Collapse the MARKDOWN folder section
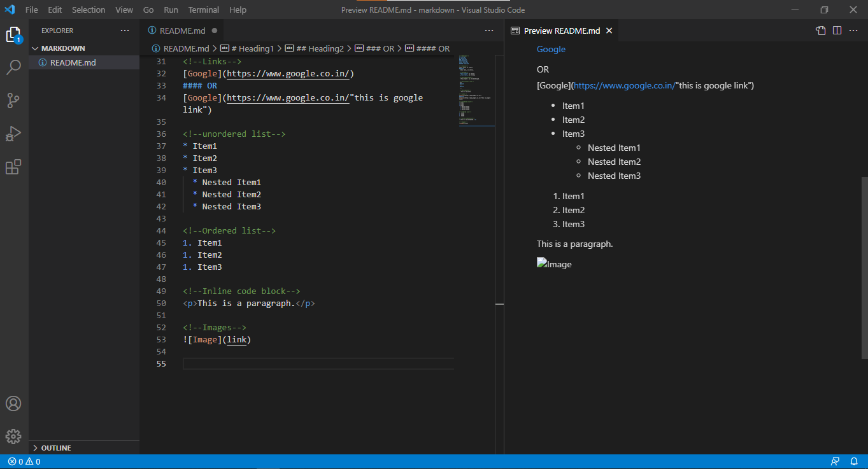This screenshot has height=469, width=868. [62, 48]
